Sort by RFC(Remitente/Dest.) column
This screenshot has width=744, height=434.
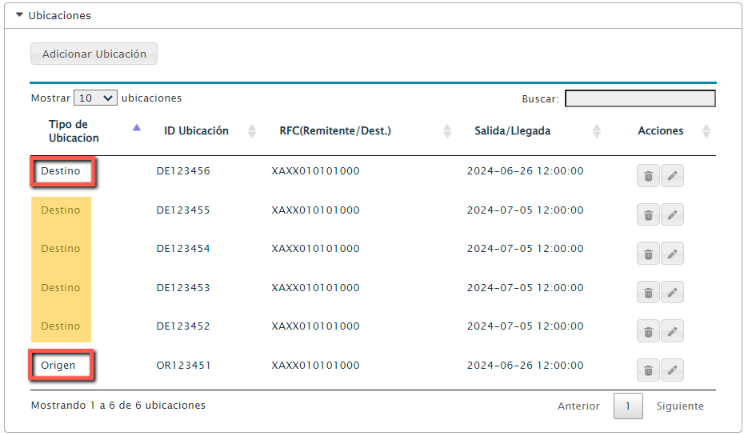point(335,131)
